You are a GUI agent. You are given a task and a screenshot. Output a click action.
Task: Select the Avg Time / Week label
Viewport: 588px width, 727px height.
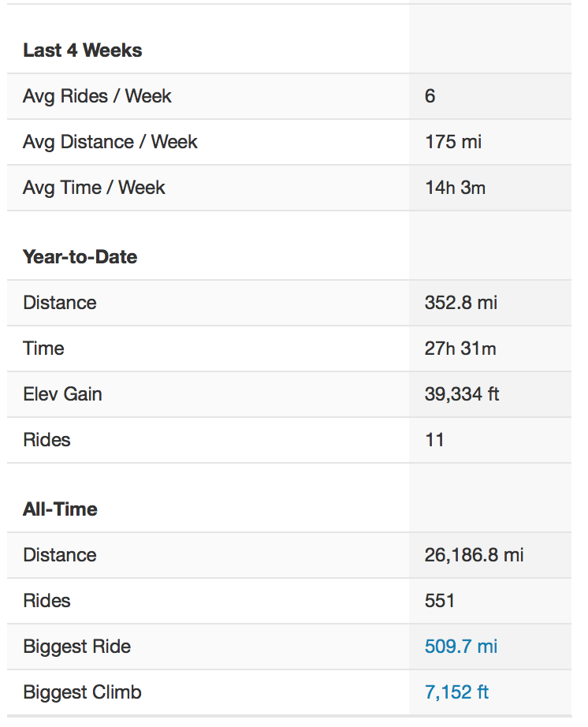point(95,188)
